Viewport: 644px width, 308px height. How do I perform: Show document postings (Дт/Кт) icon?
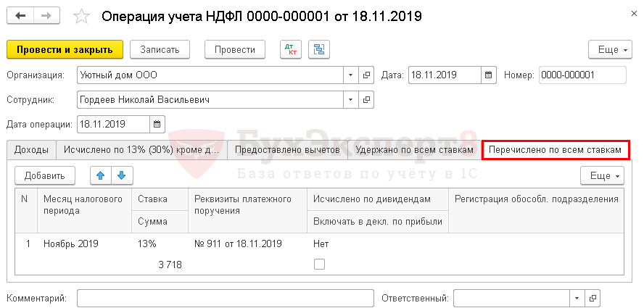pos(292,50)
